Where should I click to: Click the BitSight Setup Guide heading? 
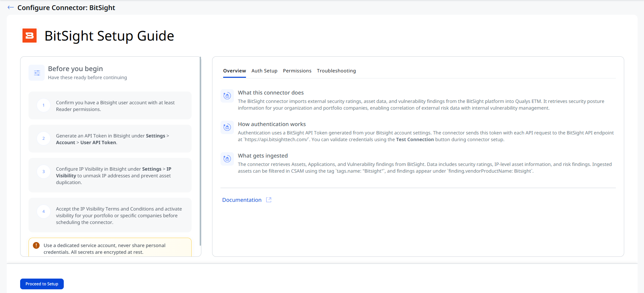[109, 36]
